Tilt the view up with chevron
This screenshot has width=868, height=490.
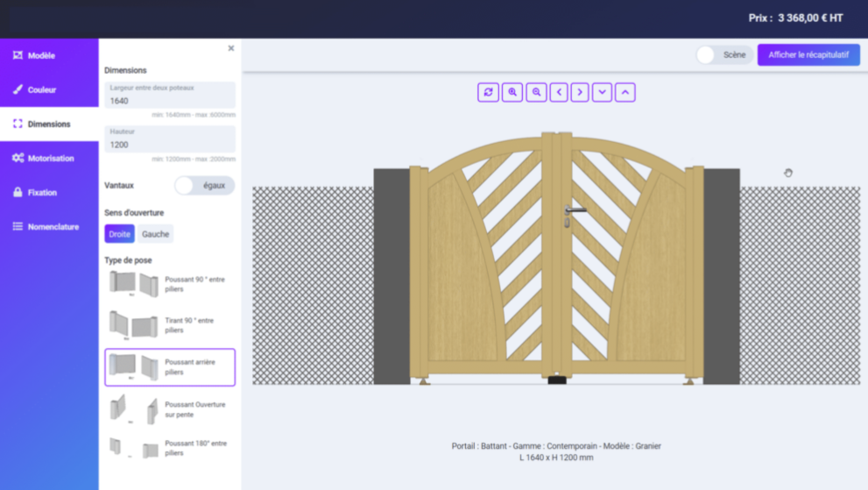pos(625,93)
